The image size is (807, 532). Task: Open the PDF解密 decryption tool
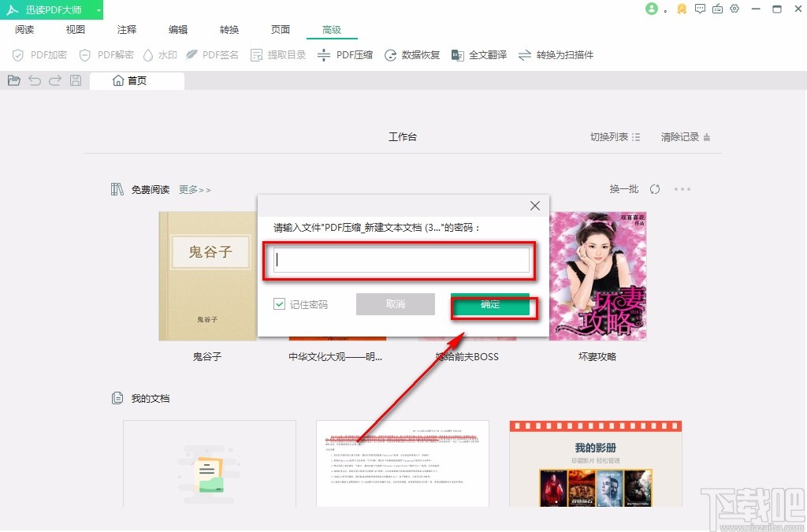105,55
